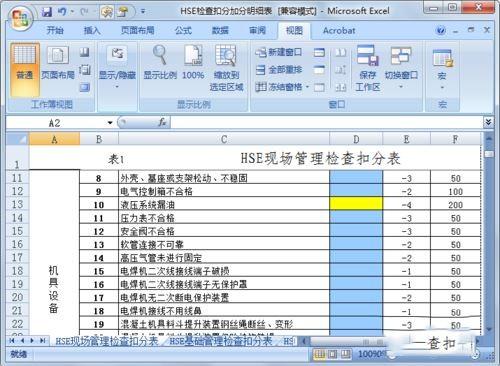This screenshot has width=500, height=366.
Task: Click cell containing 安全阀不合格
Action: [224, 231]
